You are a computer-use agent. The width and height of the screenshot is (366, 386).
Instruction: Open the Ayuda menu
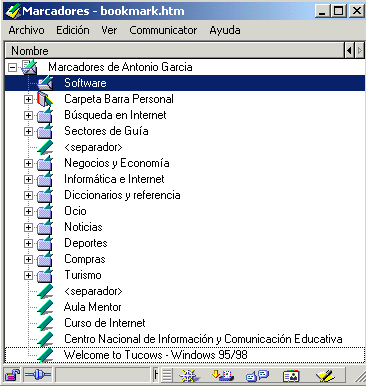point(225,30)
